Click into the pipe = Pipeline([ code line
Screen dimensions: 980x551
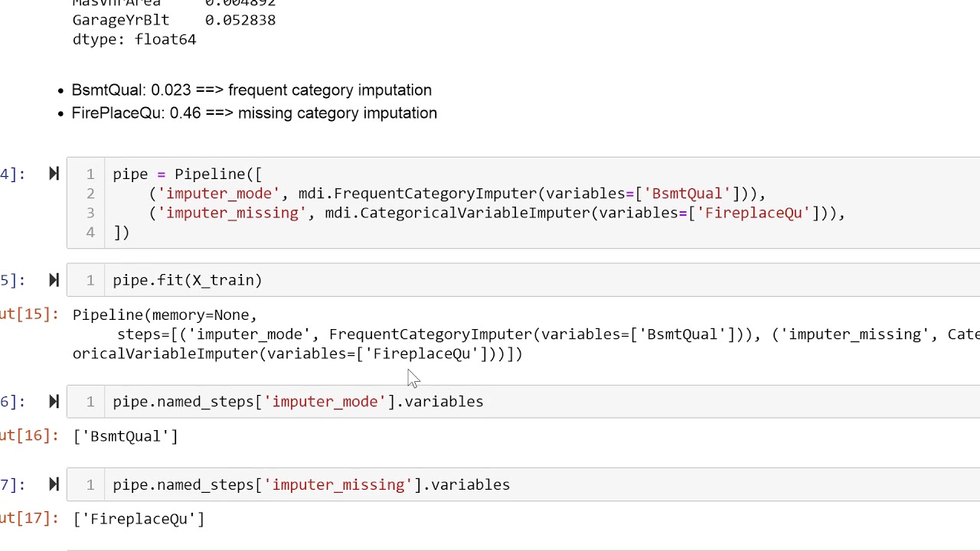(x=188, y=174)
